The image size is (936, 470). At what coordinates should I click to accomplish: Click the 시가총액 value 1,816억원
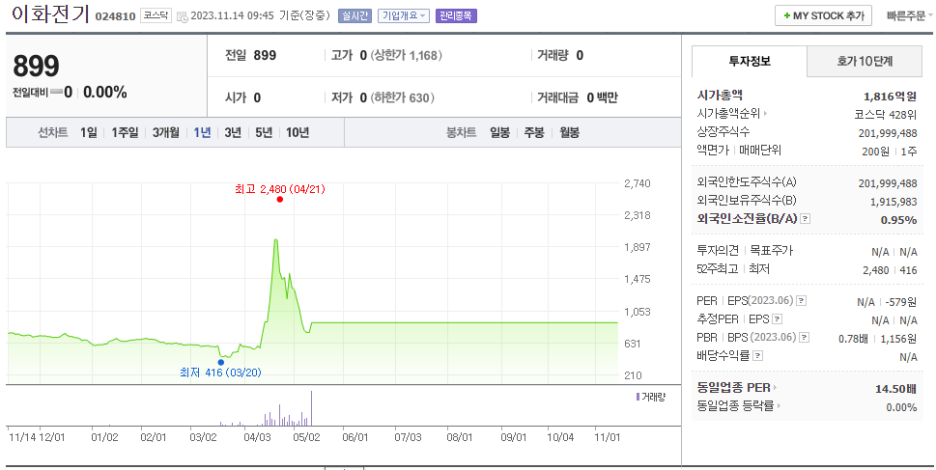pyautogui.click(x=890, y=96)
